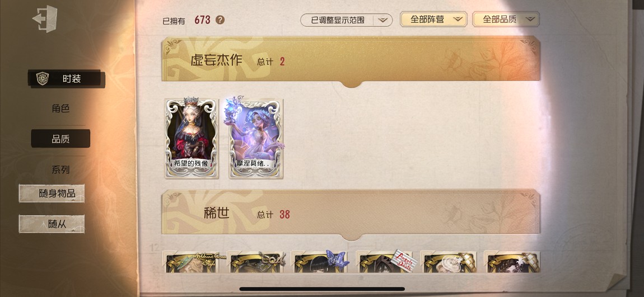Switch to the 时装 tab
The image size is (644, 297).
click(x=67, y=79)
